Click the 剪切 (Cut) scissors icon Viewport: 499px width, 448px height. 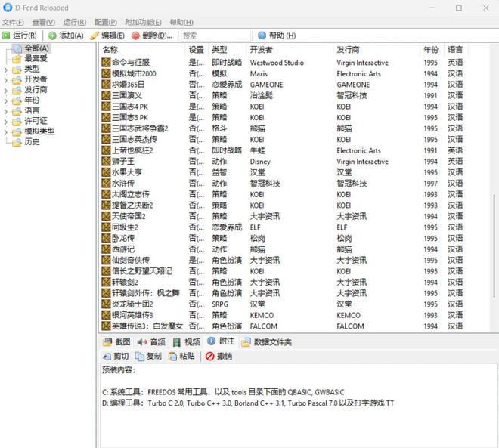(106, 356)
